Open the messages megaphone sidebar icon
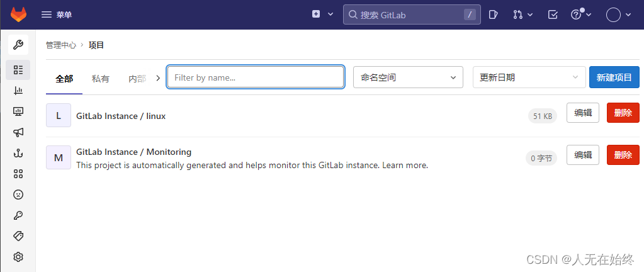The width and height of the screenshot is (644, 272). click(18, 132)
